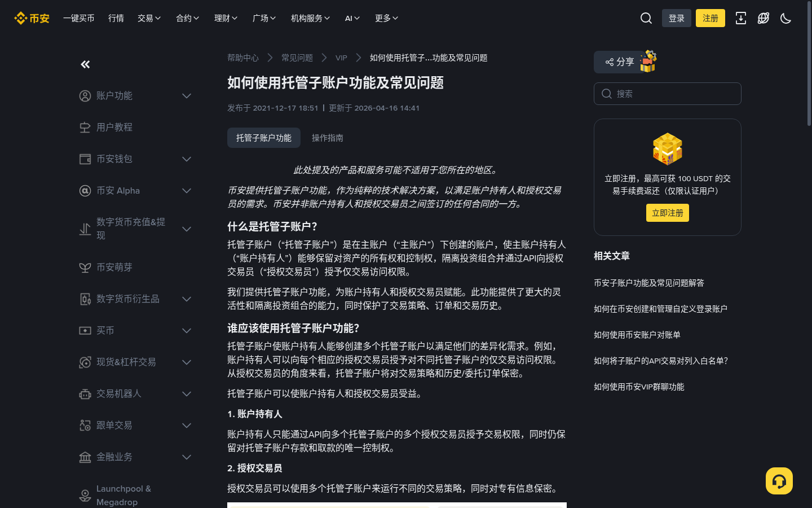Open 常见问题 breadcrumb link
This screenshot has height=508, width=812.
click(297, 58)
